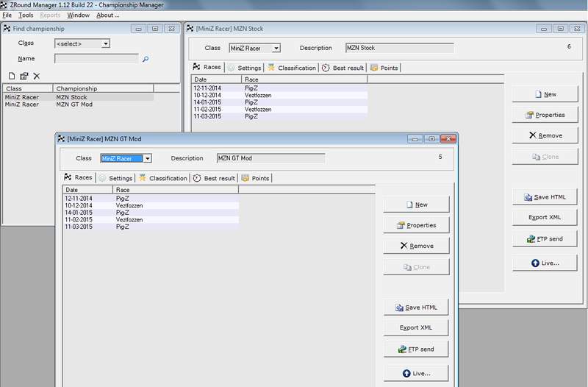Expand the Class dropdown in Find championship

(105, 44)
